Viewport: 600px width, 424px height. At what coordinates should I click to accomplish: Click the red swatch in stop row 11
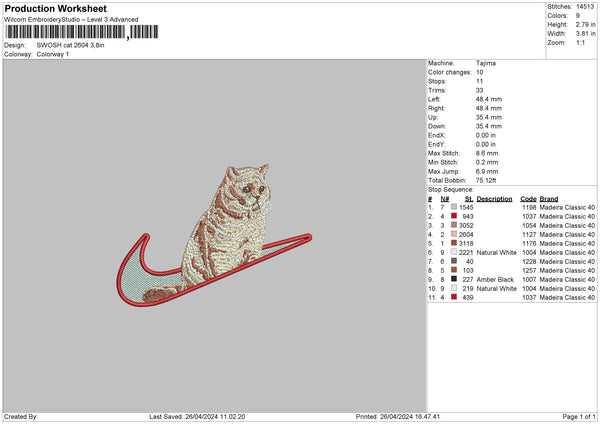tap(454, 297)
